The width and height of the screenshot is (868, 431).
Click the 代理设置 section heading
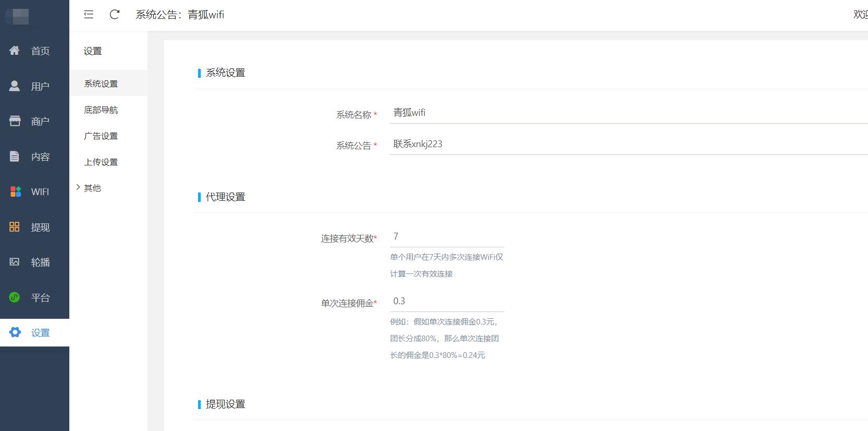[x=225, y=197]
